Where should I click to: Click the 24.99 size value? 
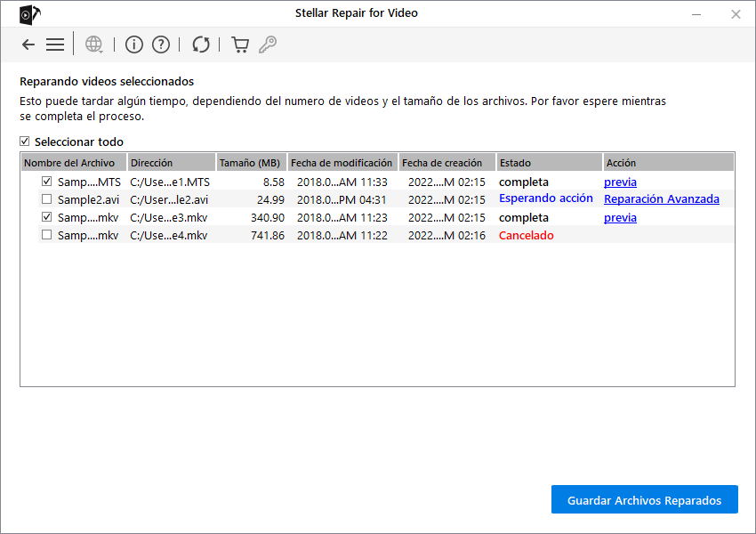point(270,199)
